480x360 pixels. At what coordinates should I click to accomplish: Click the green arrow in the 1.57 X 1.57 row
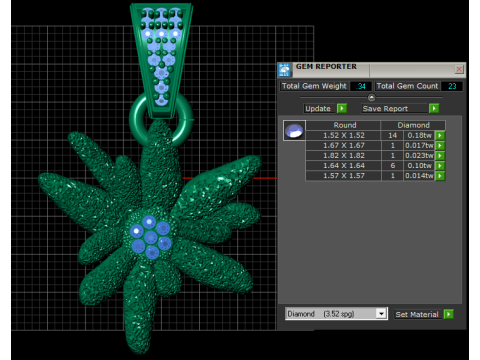pos(440,175)
